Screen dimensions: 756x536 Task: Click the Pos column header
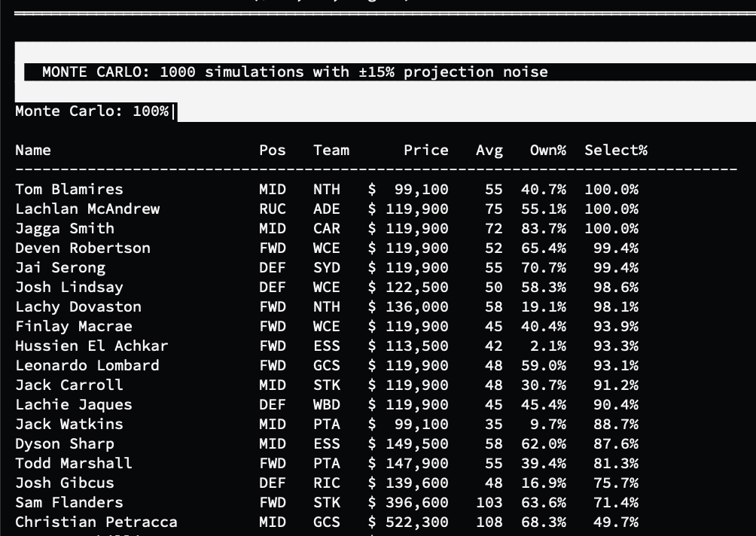click(x=272, y=151)
